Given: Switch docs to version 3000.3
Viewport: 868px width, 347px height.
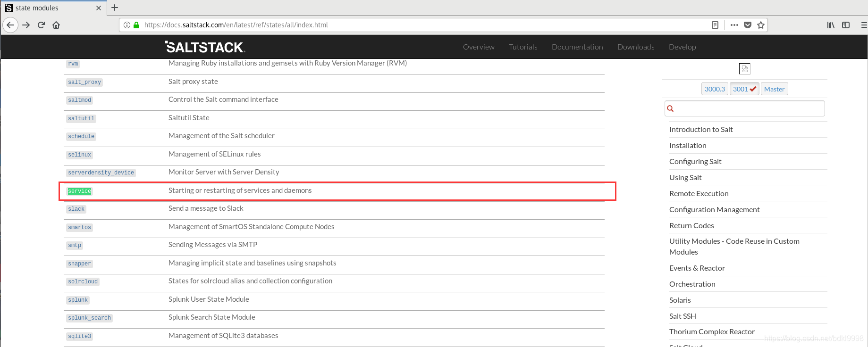Looking at the screenshot, I should (715, 89).
